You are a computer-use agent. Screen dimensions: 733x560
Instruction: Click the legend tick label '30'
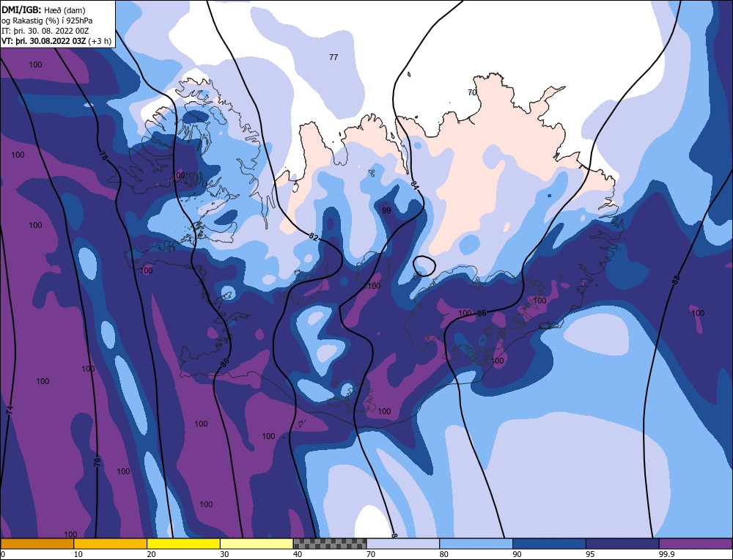[224, 554]
